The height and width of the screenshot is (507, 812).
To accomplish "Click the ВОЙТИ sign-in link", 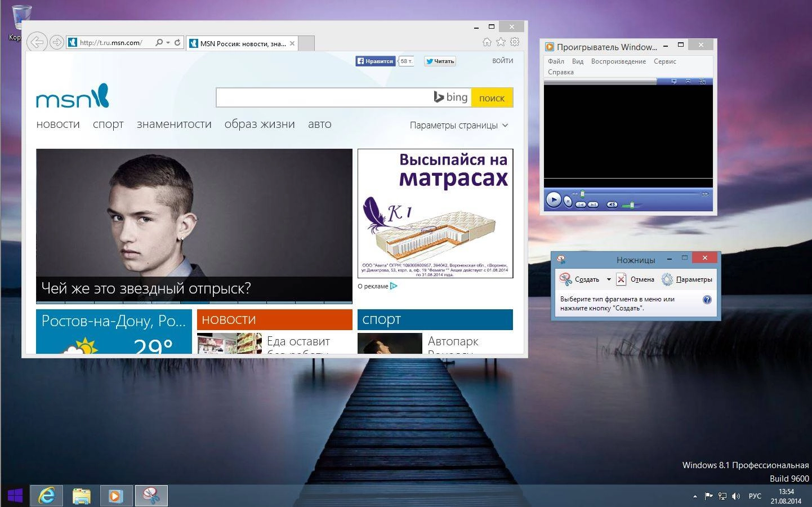I will pos(502,60).
